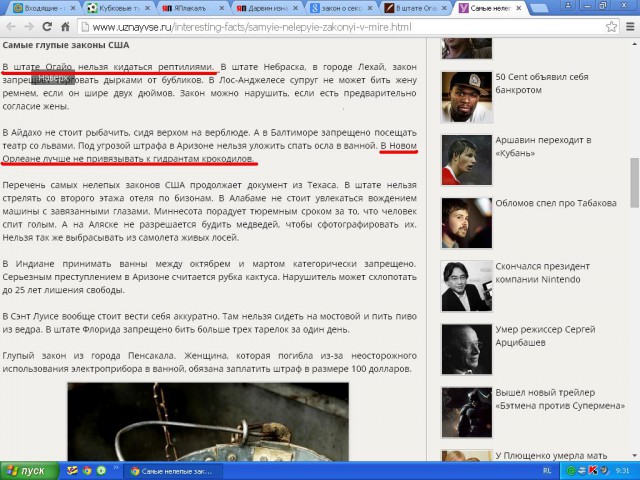The image size is (640, 480).
Task: Click the address bar URL field
Action: [x=348, y=27]
